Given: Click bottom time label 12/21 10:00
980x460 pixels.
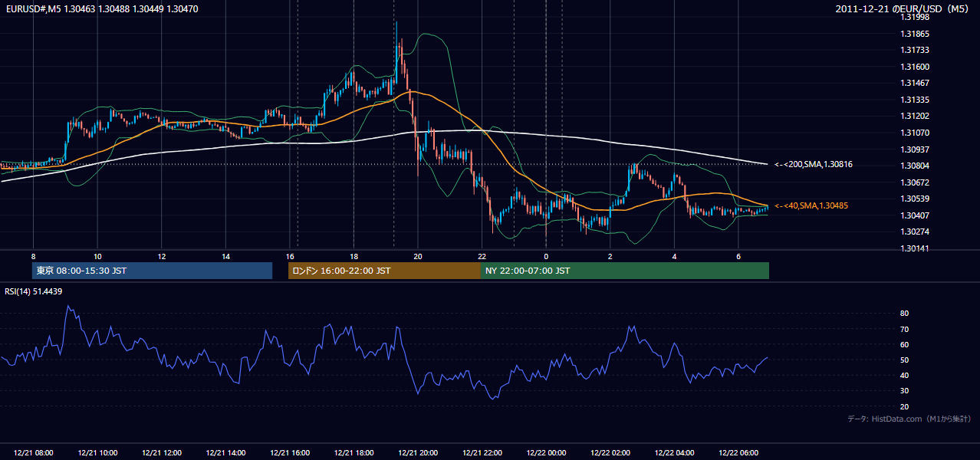Looking at the screenshot, I should click(x=97, y=453).
